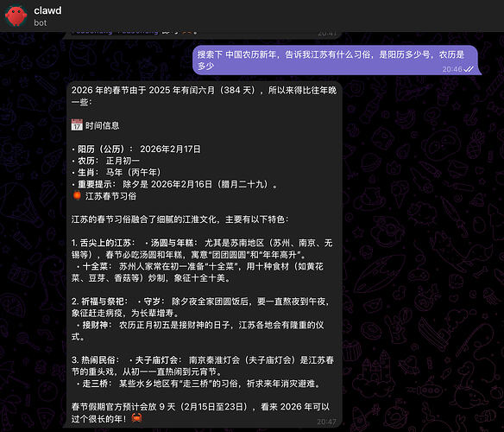
Task: Click the 走三桥 bullet line
Action: click(x=198, y=384)
